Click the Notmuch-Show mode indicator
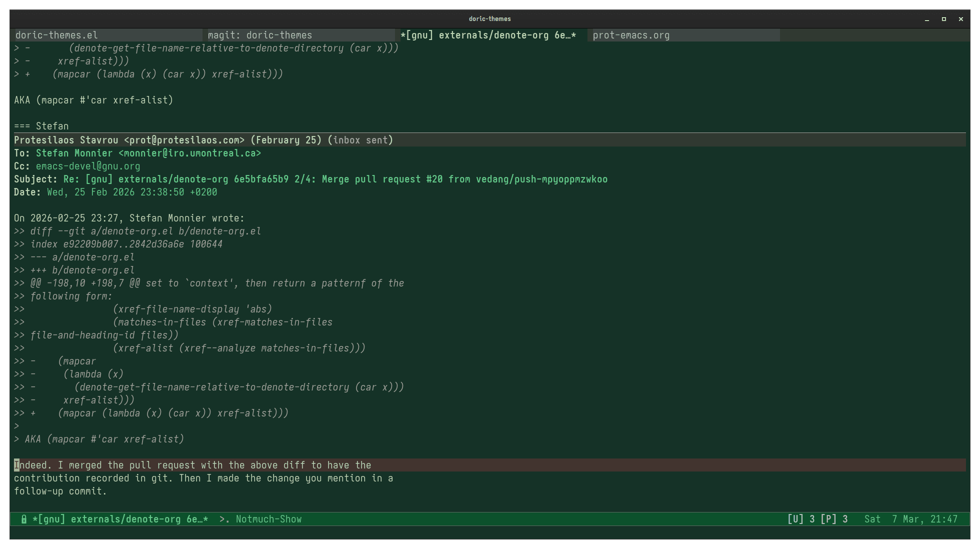This screenshot has width=980, height=549. coord(268,519)
